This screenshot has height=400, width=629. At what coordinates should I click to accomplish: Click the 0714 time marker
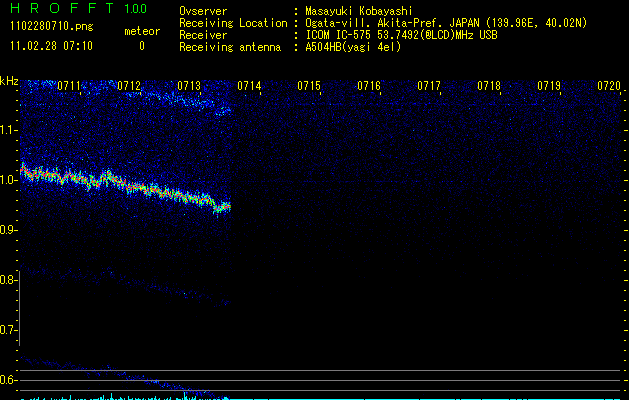(249, 86)
